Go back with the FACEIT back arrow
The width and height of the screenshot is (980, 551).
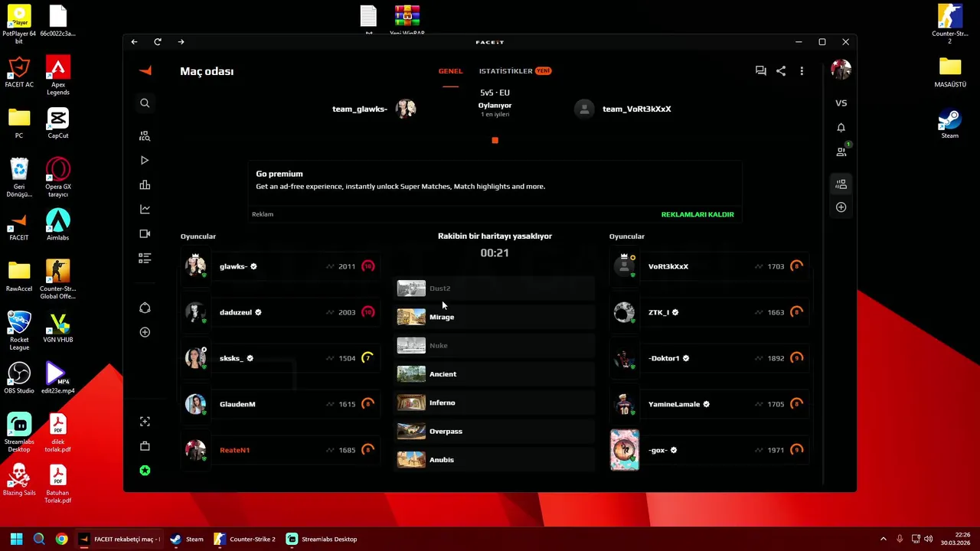pos(134,41)
